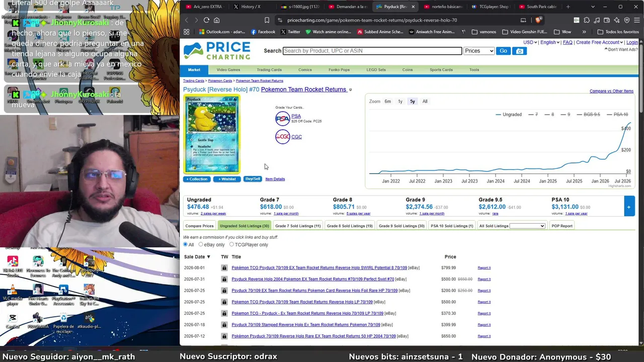This screenshot has height=362, width=644.
Task: Click the Go search button
Action: click(503, 51)
